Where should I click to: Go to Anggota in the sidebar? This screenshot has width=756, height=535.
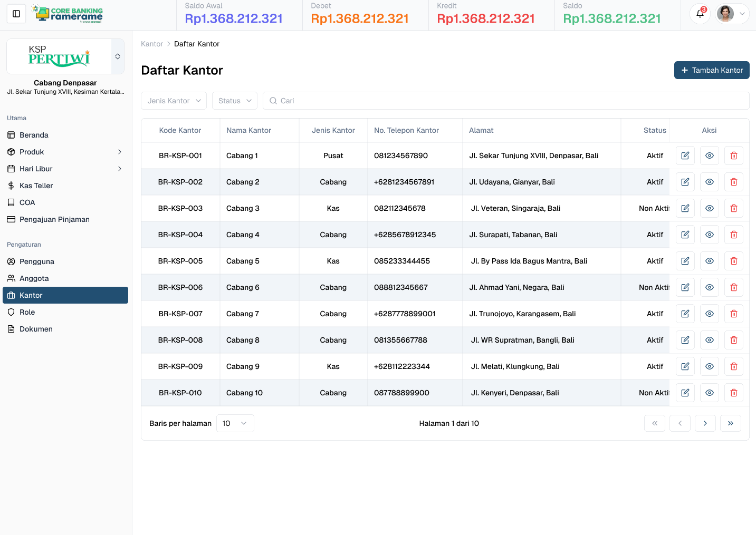pyautogui.click(x=34, y=278)
